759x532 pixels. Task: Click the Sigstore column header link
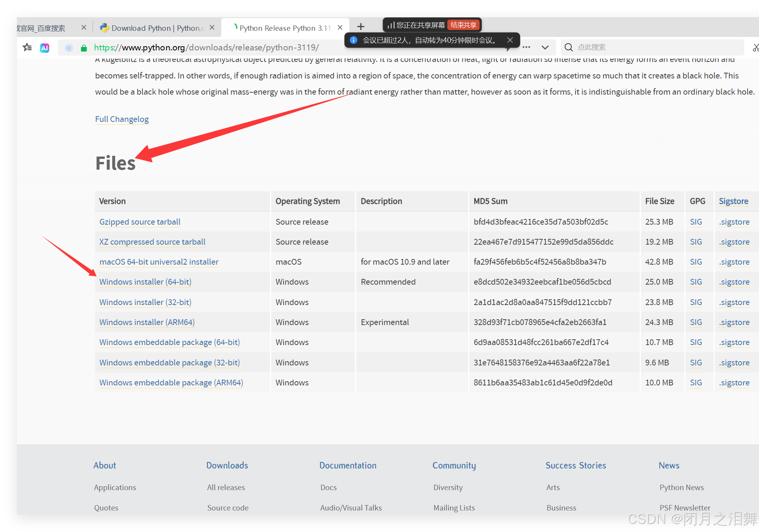(x=733, y=201)
